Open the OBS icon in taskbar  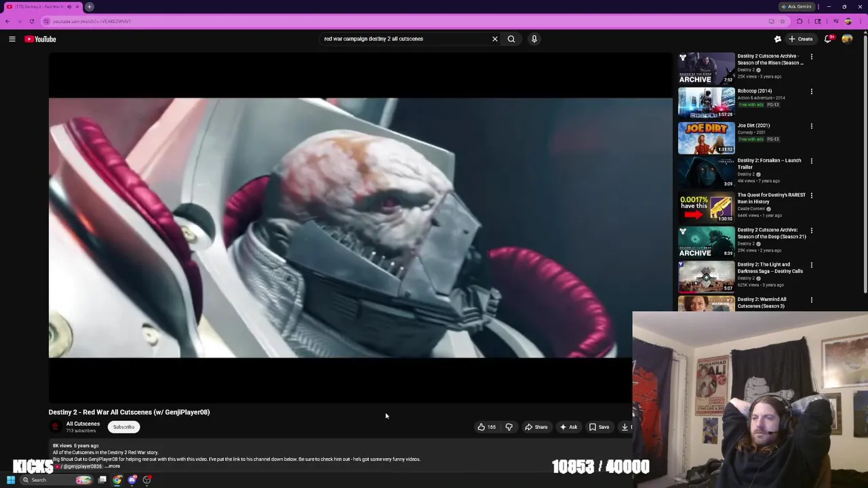[x=147, y=480]
